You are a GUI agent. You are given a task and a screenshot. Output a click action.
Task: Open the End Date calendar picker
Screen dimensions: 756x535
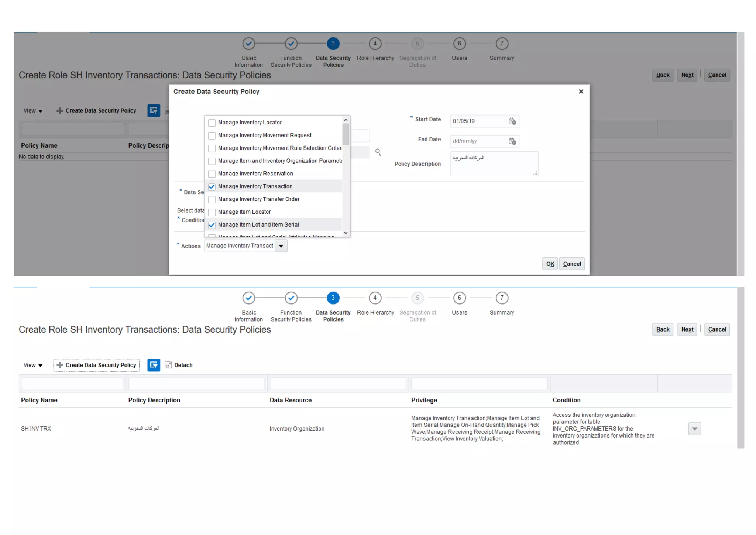tap(512, 141)
